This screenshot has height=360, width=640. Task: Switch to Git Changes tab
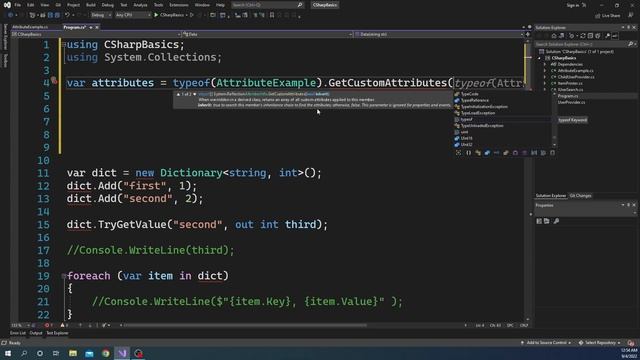(580, 196)
